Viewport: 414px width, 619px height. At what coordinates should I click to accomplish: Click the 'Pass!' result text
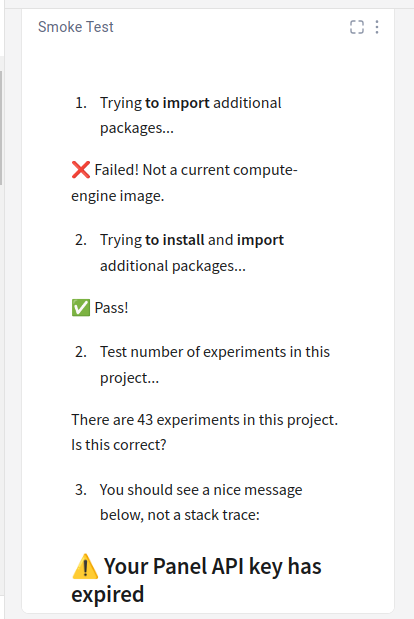tap(111, 308)
